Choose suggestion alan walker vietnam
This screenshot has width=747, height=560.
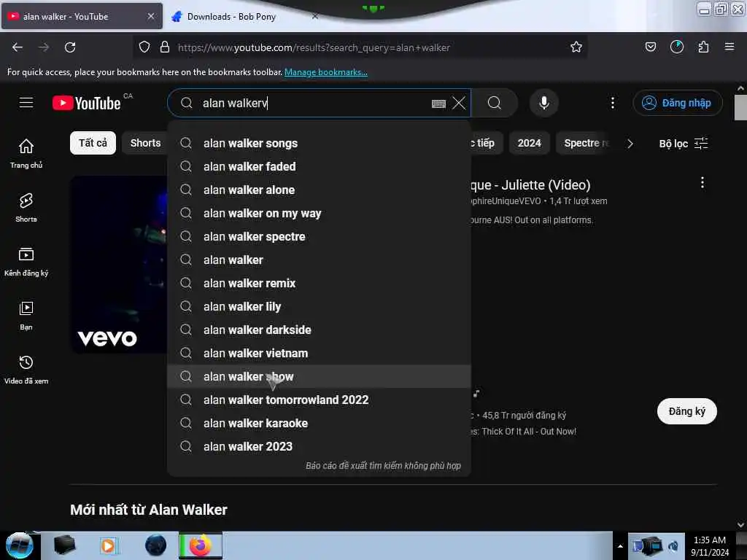click(x=320, y=354)
